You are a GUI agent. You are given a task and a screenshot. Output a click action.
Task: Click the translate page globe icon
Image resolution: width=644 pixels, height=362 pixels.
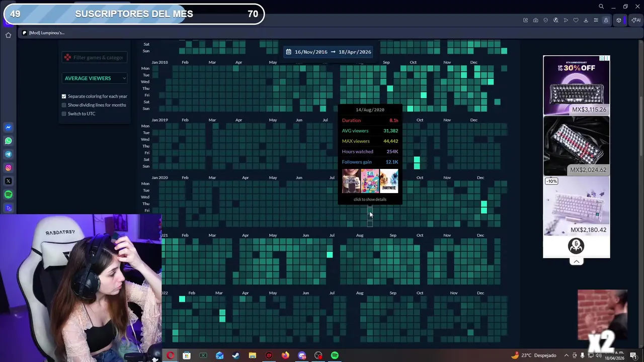pos(555,20)
